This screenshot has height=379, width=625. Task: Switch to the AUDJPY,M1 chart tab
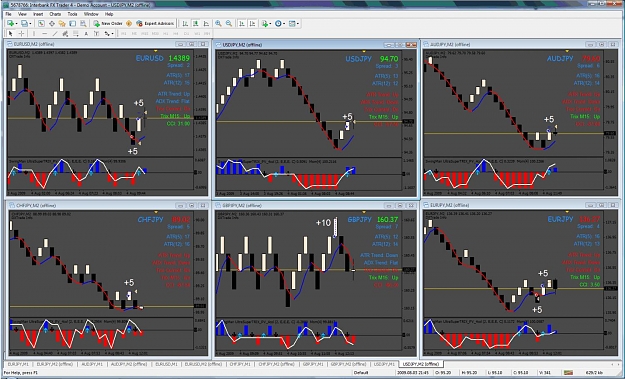[x=92, y=364]
